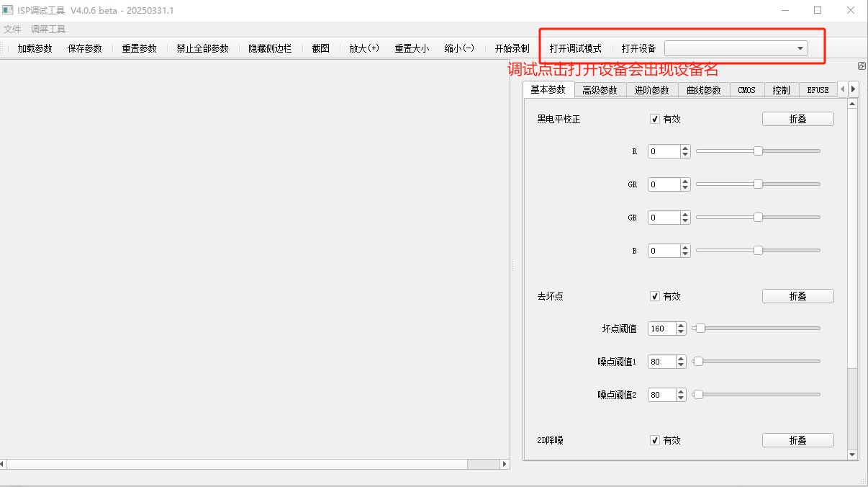Screen dimensions: 868x487
Task: Click the 坏点阈值 slider handle
Action: tap(700, 329)
